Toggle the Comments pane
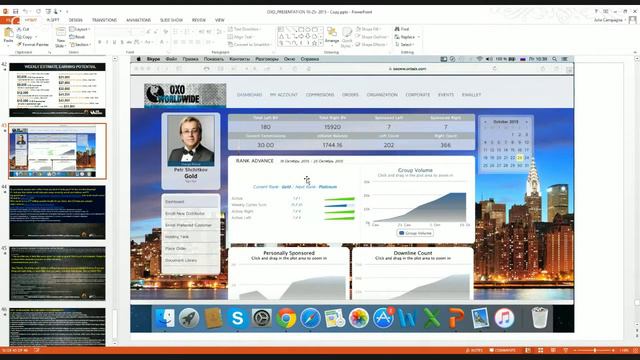Viewport: 640px width, 360px height. 503,350
